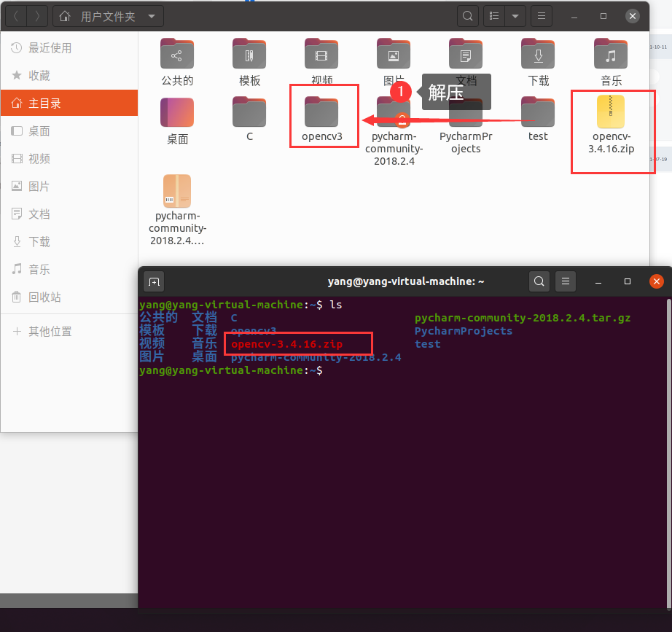
Task: Open the pycharm-community-2018.2.4.tar.gz archive
Action: coord(176,191)
